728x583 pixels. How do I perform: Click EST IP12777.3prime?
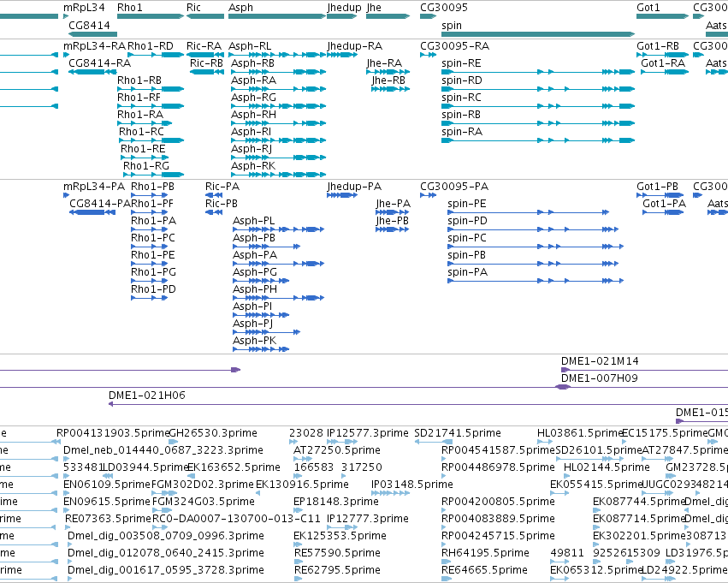(x=368, y=519)
